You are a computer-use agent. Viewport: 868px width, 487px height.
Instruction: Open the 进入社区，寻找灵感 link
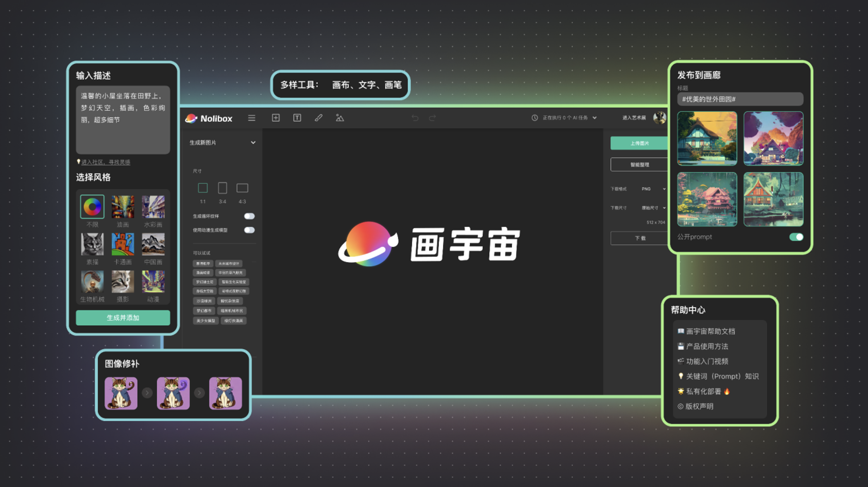(x=105, y=162)
